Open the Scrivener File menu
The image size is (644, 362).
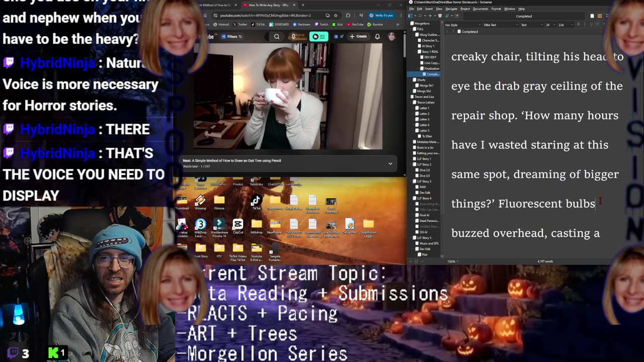411,9
